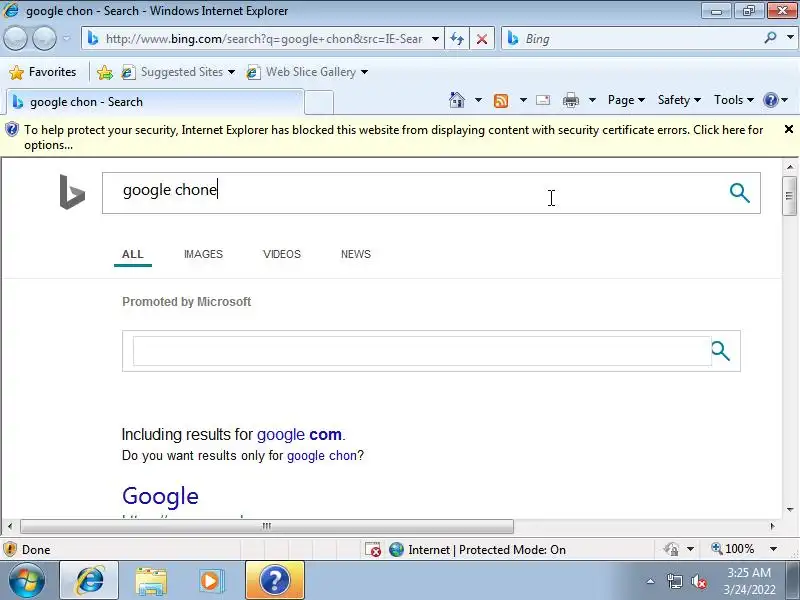Open the 'google com' suggestion link
Image resolution: width=800 pixels, height=600 pixels.
coord(299,435)
